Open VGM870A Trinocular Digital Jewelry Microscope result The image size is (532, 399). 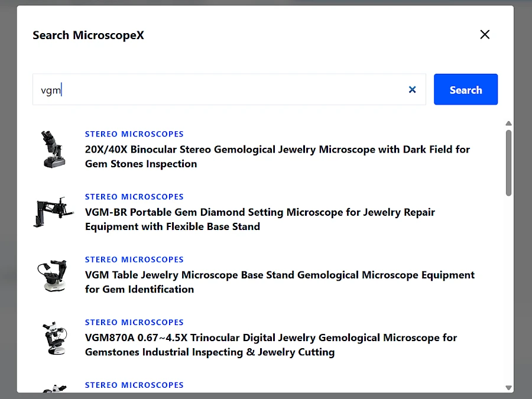(x=271, y=345)
